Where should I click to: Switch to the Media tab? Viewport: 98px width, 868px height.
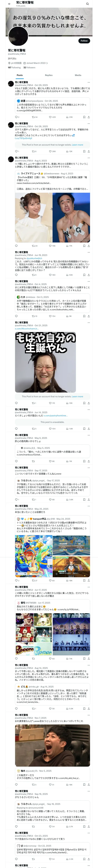pos(78,75)
